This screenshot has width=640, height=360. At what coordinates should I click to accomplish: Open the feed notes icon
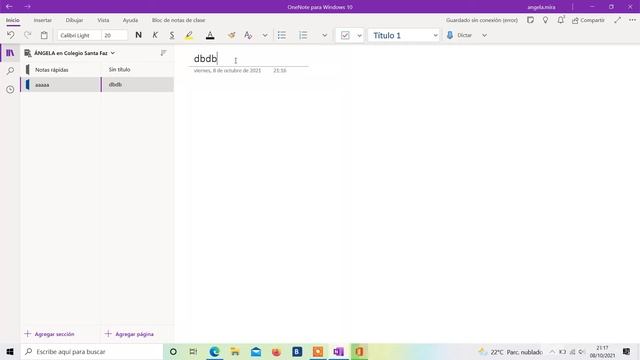click(x=530, y=20)
